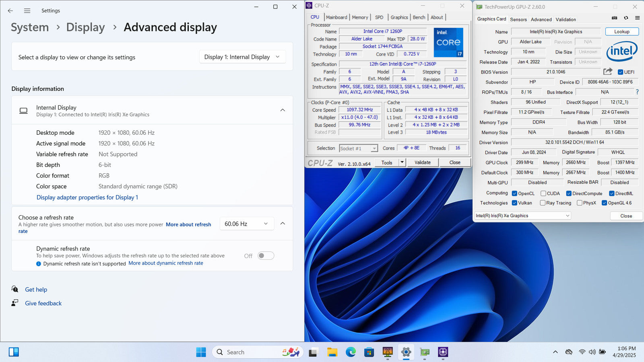Click the Lookup button in GPU-Z

pos(621,32)
